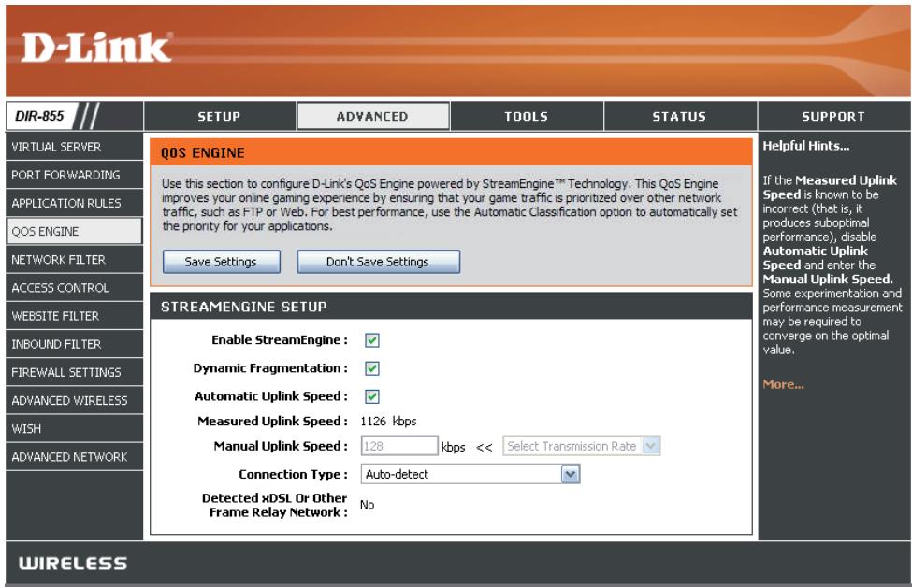
Task: Click the measured uplink value 1126 kbps
Action: [388, 422]
